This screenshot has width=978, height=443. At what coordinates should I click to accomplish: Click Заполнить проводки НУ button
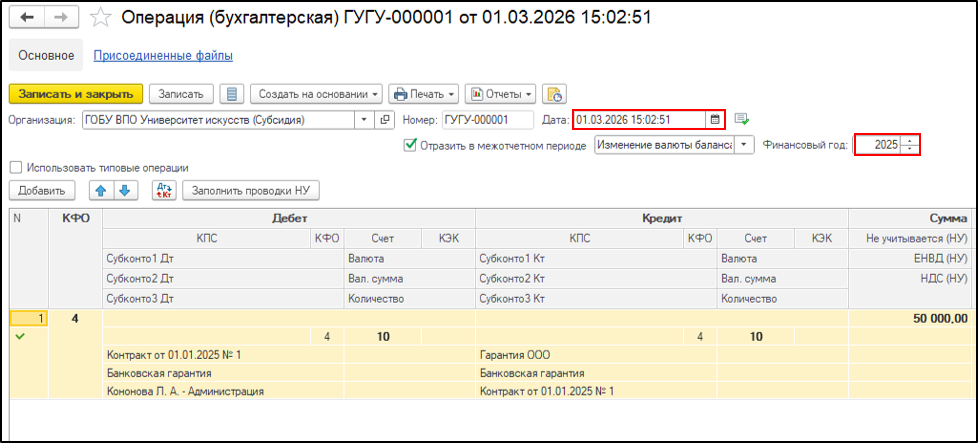click(251, 191)
